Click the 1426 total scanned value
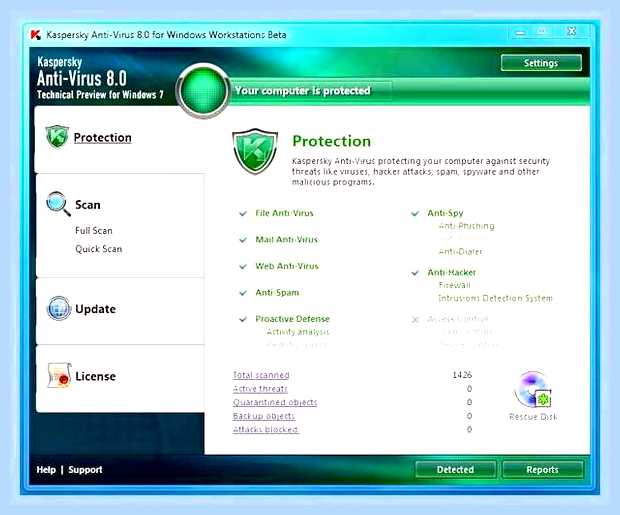This screenshot has height=515, width=620. point(462,375)
